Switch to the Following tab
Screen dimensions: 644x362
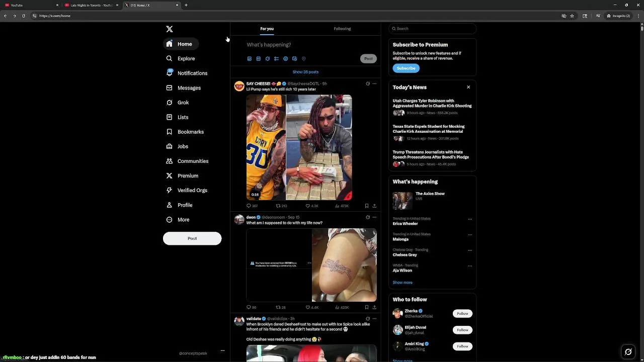click(342, 29)
